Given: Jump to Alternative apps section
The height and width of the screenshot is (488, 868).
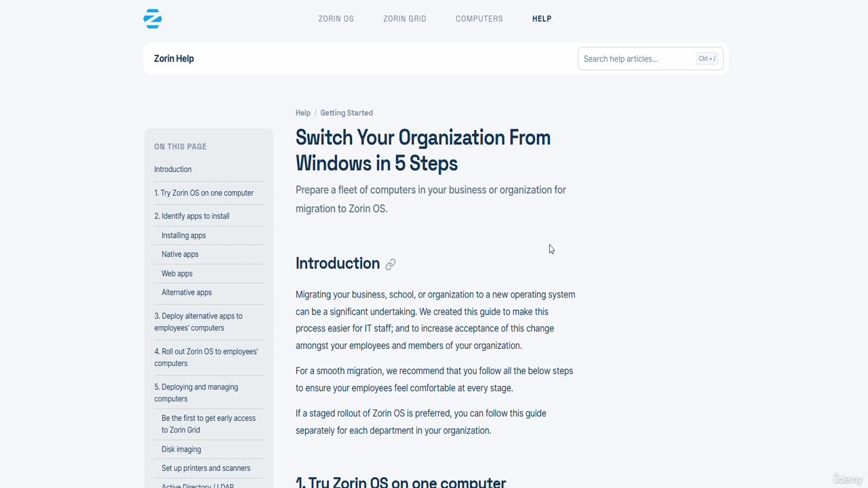Looking at the screenshot, I should [186, 292].
